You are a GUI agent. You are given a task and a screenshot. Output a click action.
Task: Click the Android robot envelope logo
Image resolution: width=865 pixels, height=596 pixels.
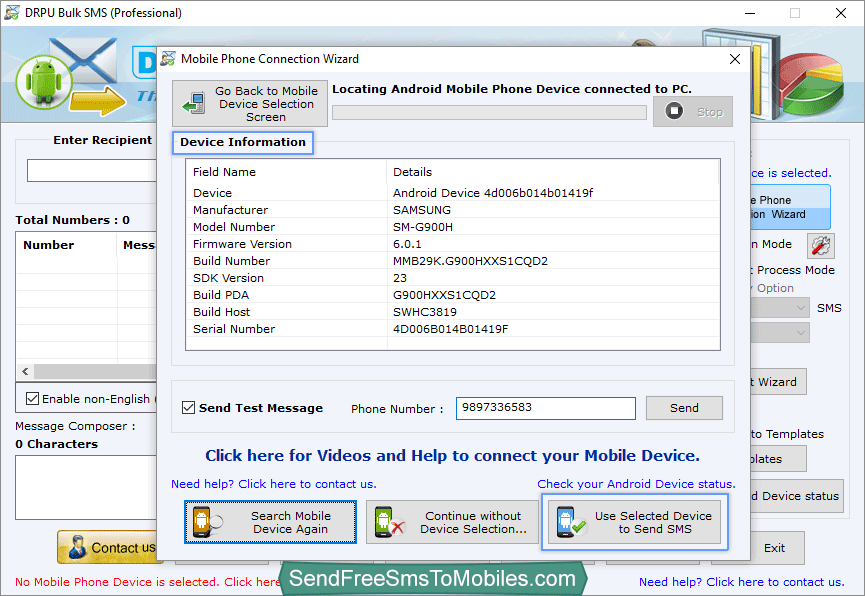pos(69,76)
